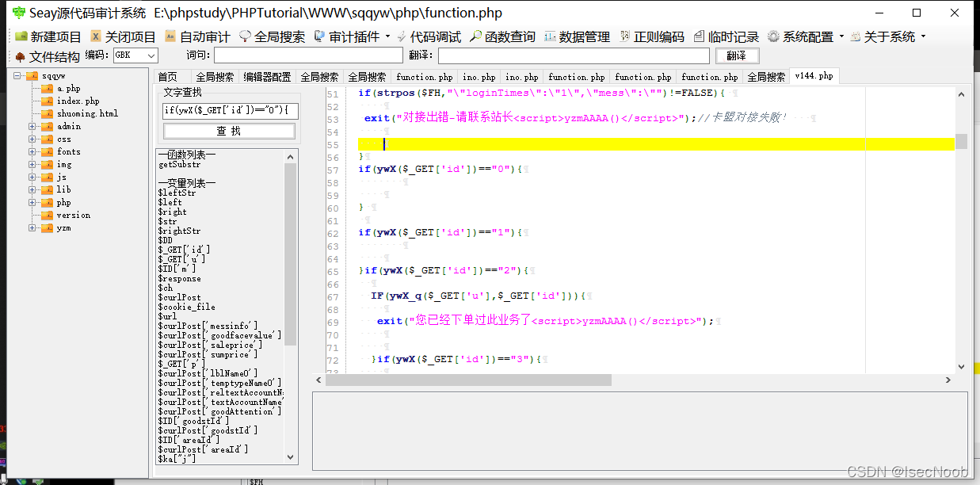The width and height of the screenshot is (980, 485).
Task: Select index.php in the file tree
Action: coord(78,101)
